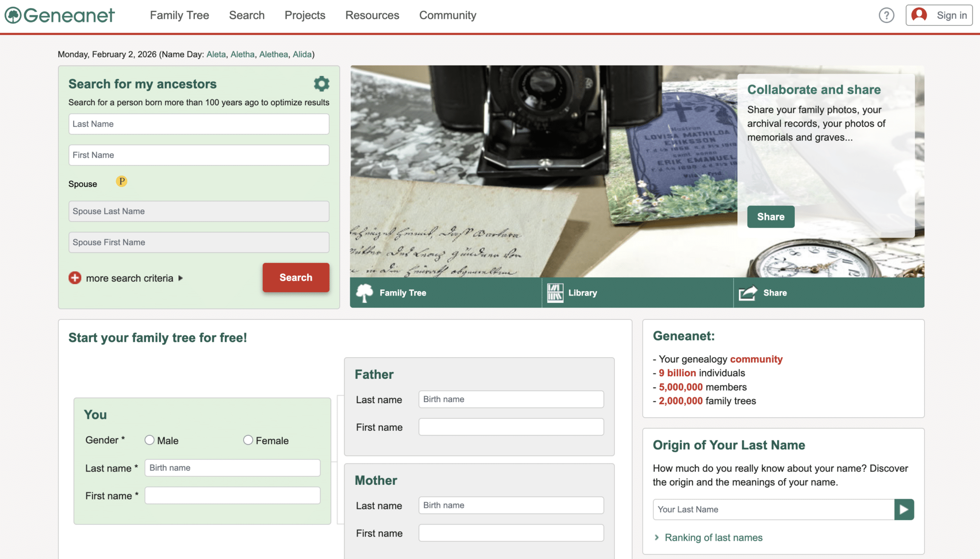Focus the ancestor Last Name field

(199, 124)
